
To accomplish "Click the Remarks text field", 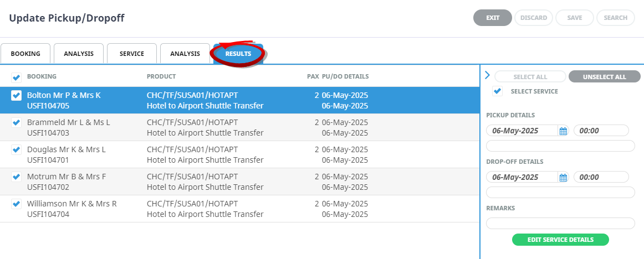I will click(560, 223).
